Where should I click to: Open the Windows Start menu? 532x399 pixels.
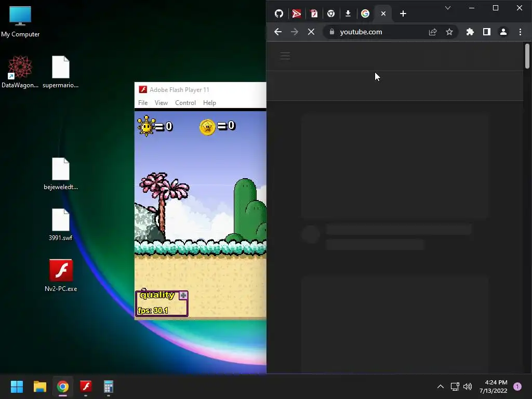click(x=17, y=387)
